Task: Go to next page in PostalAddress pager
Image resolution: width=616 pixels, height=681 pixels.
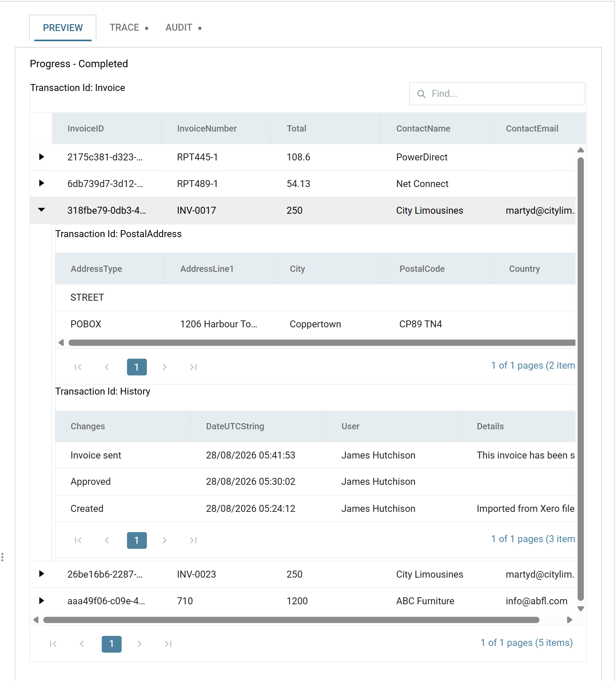Action: 164,367
